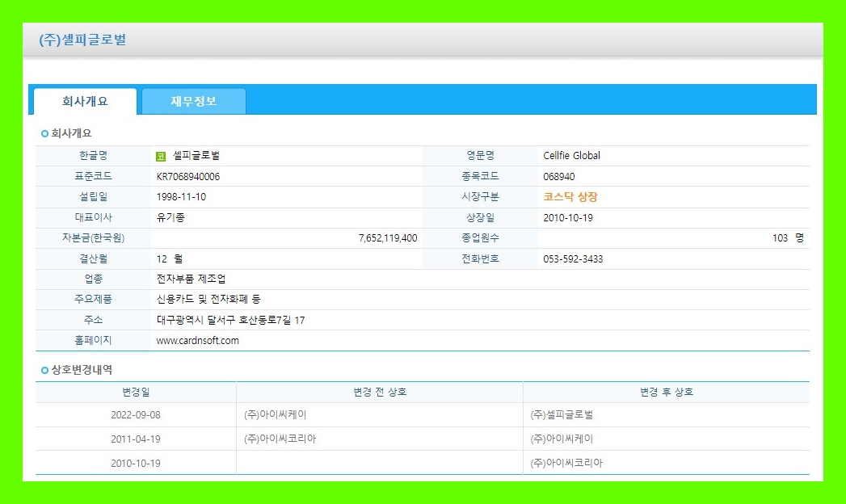Click the 종업원수 field label
This screenshot has height=504, width=846.
pyautogui.click(x=480, y=238)
